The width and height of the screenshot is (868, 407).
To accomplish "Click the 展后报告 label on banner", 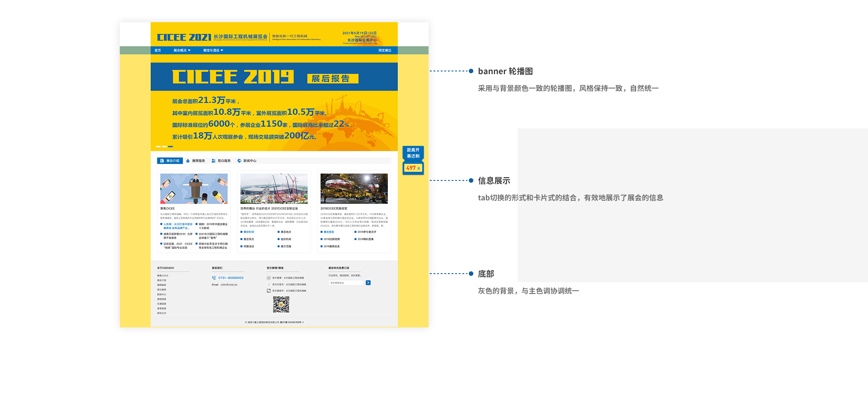I will [x=333, y=79].
